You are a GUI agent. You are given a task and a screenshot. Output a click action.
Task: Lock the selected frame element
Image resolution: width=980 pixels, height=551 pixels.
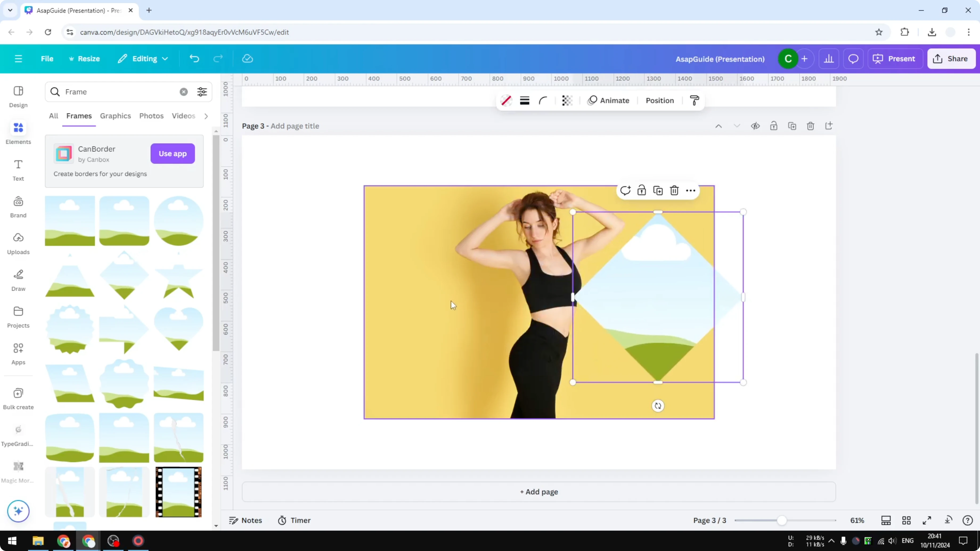(642, 190)
